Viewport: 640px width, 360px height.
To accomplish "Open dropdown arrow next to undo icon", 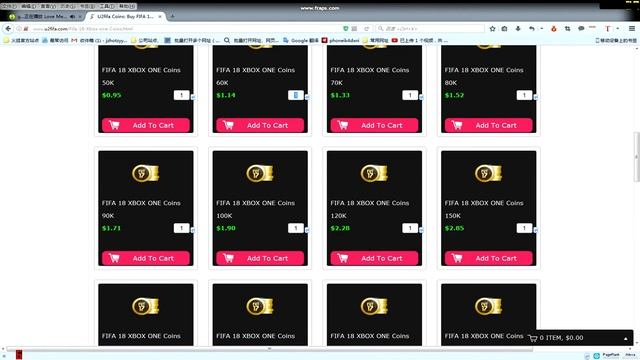I will (x=542, y=29).
